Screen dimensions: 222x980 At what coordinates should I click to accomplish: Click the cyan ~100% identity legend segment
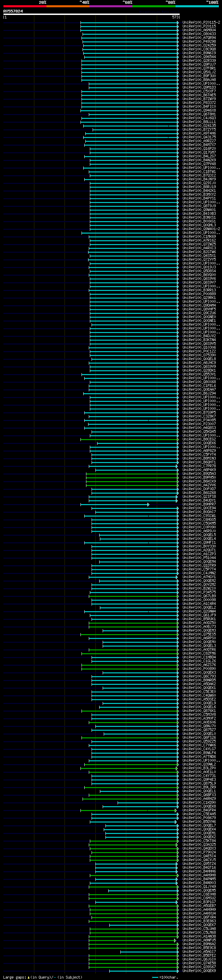tap(197, 6)
